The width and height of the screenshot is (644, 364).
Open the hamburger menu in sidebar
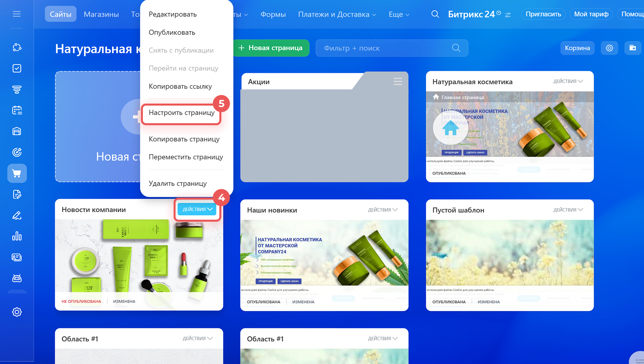point(17,14)
